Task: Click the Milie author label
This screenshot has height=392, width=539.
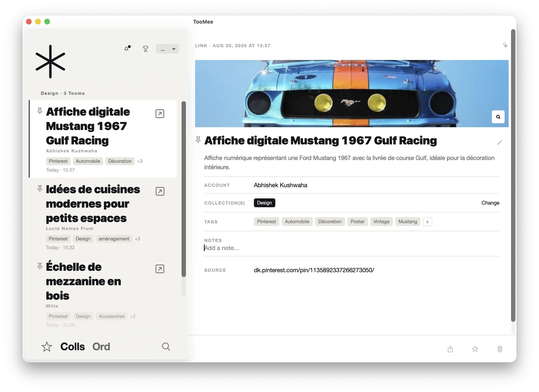Action: click(52, 306)
